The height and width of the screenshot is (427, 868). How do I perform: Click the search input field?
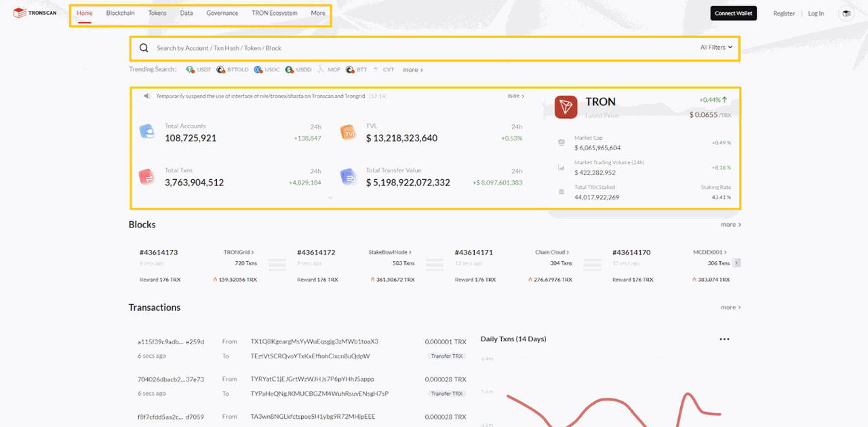[339, 48]
